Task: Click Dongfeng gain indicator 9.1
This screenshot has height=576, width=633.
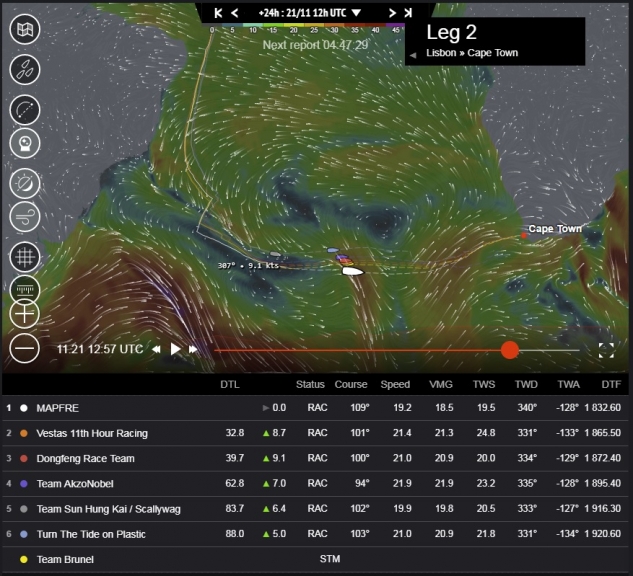Action: coord(274,458)
